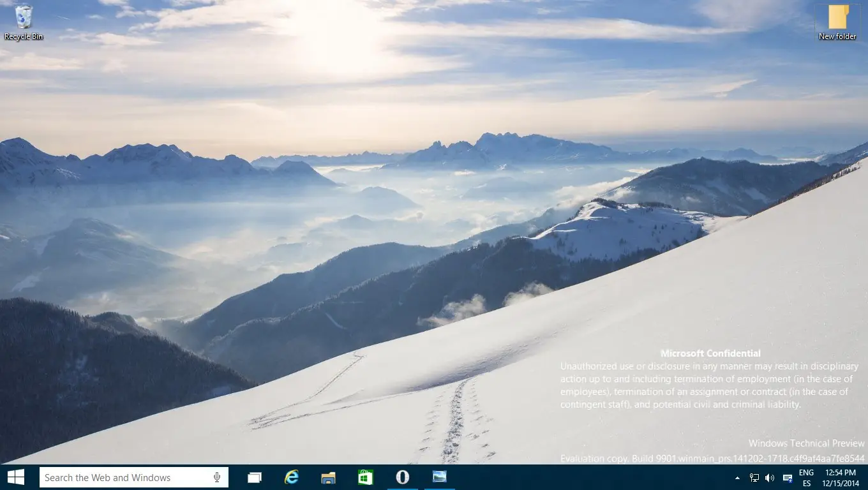This screenshot has height=490, width=868.
Task: Switch input language via the ENG indicator
Action: tap(805, 473)
